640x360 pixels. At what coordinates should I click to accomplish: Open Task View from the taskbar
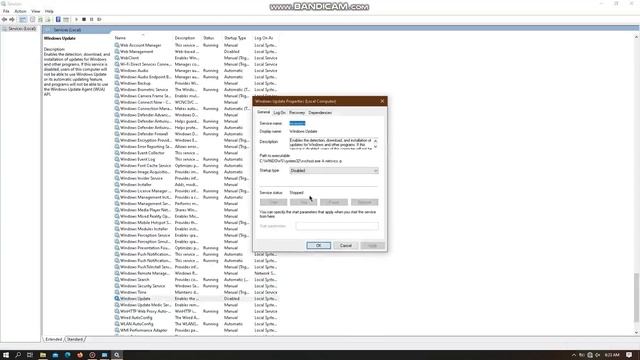pos(30,355)
